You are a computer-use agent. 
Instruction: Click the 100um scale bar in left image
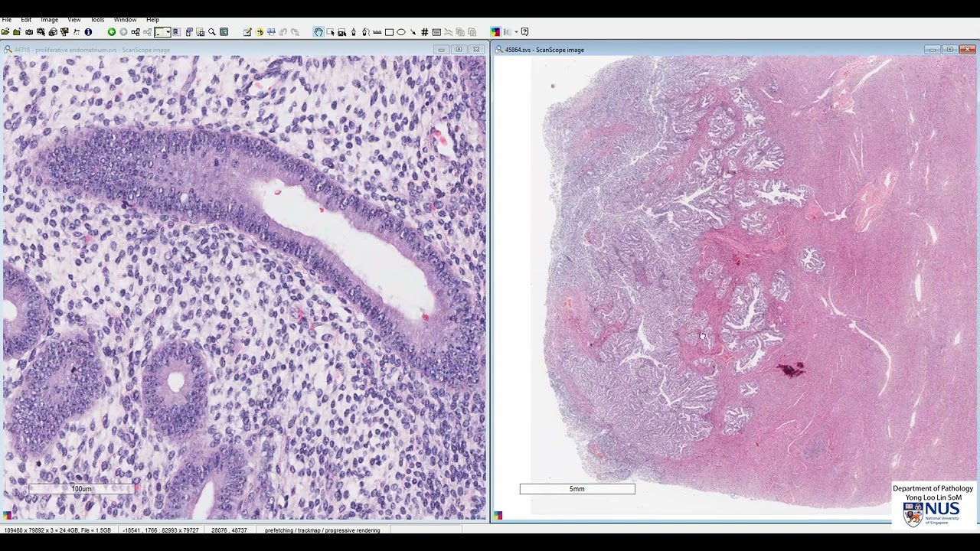pyautogui.click(x=82, y=488)
